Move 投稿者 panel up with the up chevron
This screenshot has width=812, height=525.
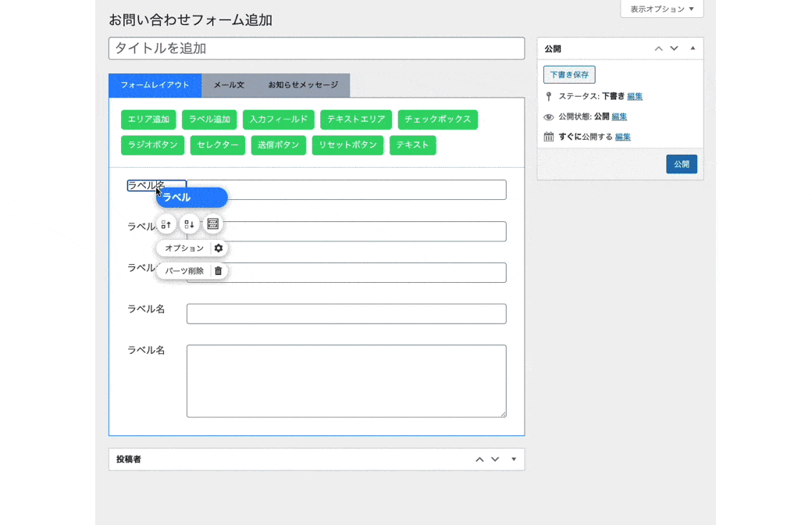coord(479,459)
